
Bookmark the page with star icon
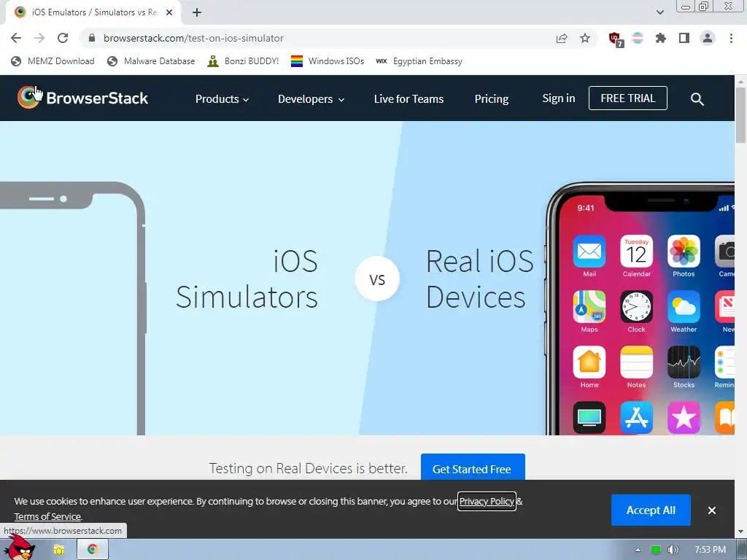click(585, 38)
